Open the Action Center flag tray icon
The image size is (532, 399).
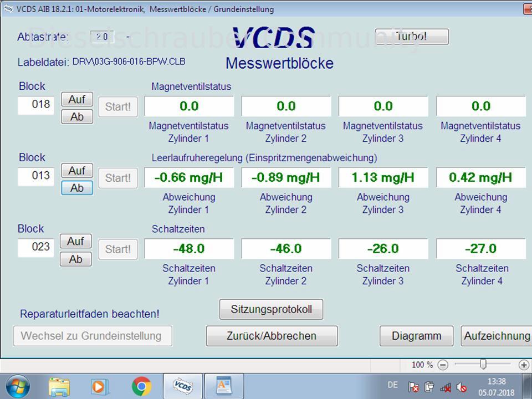click(413, 387)
